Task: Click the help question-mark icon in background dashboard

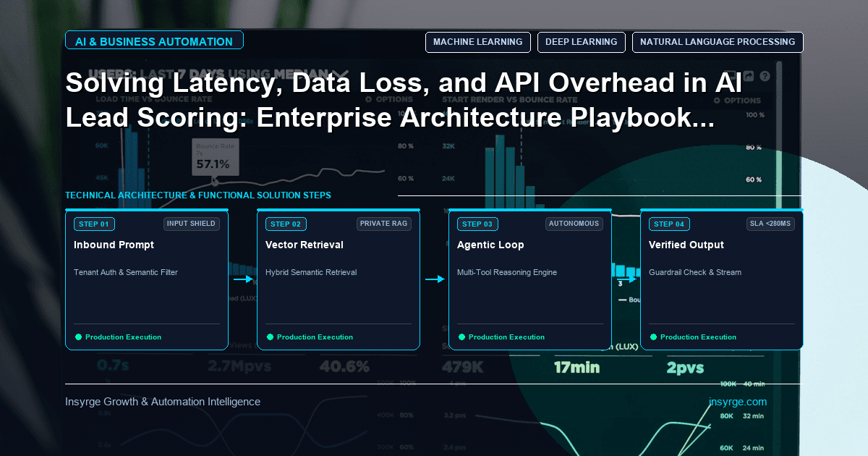Action: click(x=765, y=76)
